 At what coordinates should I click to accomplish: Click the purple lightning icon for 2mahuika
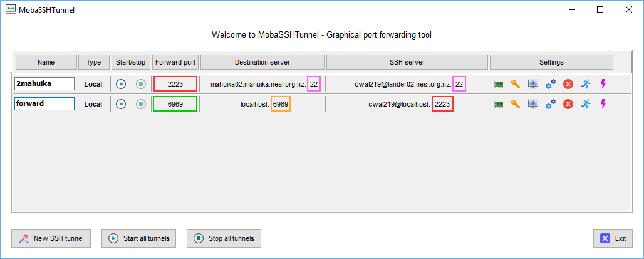pos(603,84)
